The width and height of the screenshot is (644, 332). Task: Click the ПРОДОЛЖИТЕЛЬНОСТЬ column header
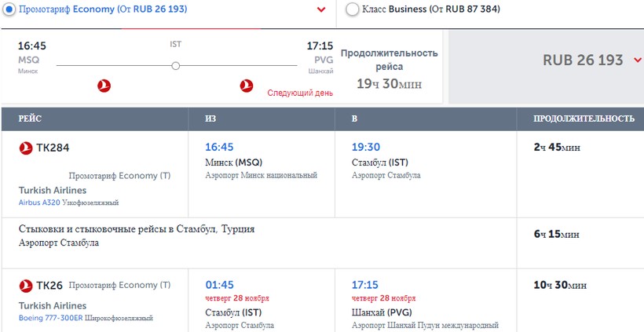point(584,119)
